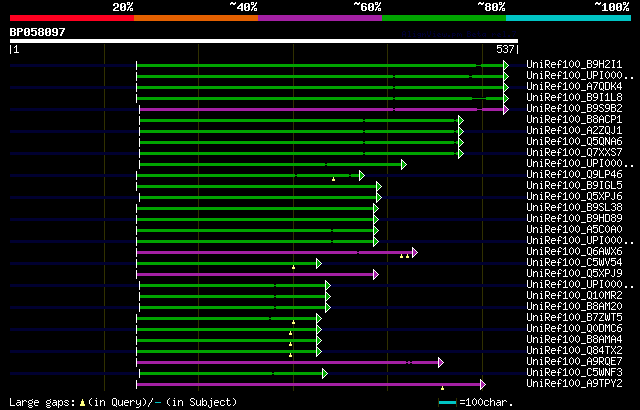Click the green arrowhead ending the Q10MR2 alignment
The height and width of the screenshot is (410, 640).
(x=328, y=297)
